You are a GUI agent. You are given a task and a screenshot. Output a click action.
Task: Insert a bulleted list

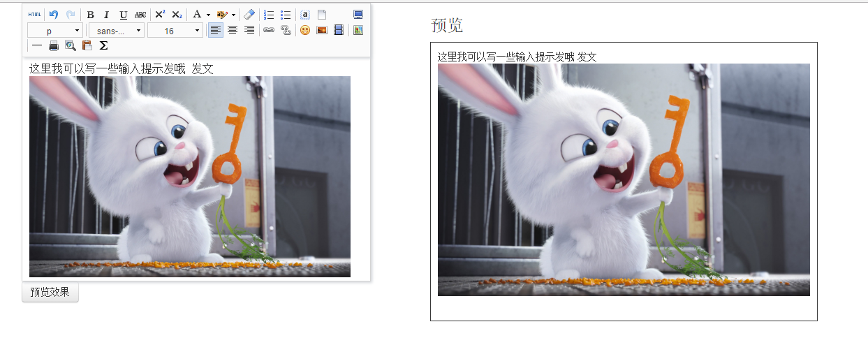[x=286, y=15]
